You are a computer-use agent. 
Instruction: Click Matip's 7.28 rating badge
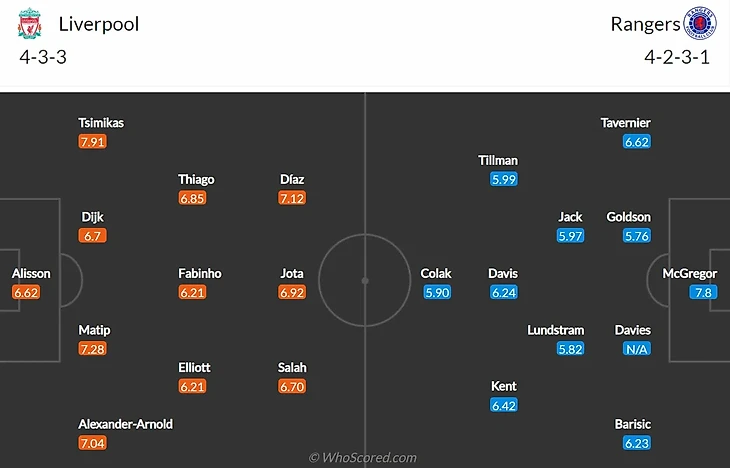click(x=93, y=349)
